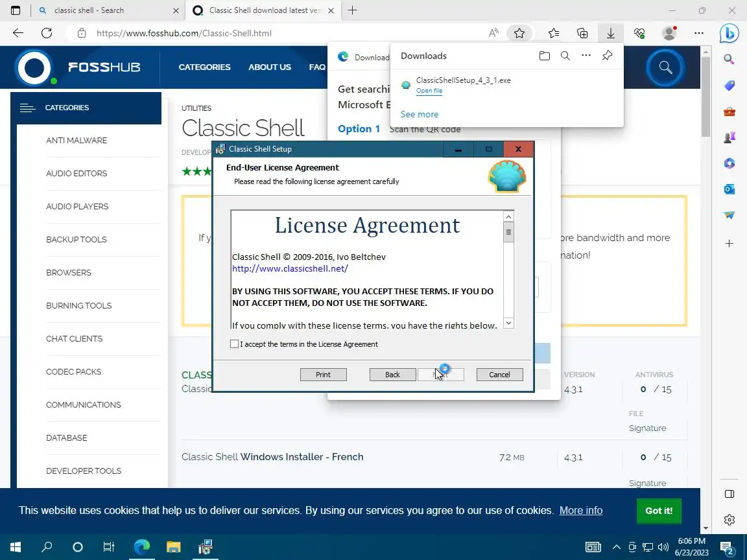Open File Explorer from the taskbar
The height and width of the screenshot is (560, 747).
point(173,546)
